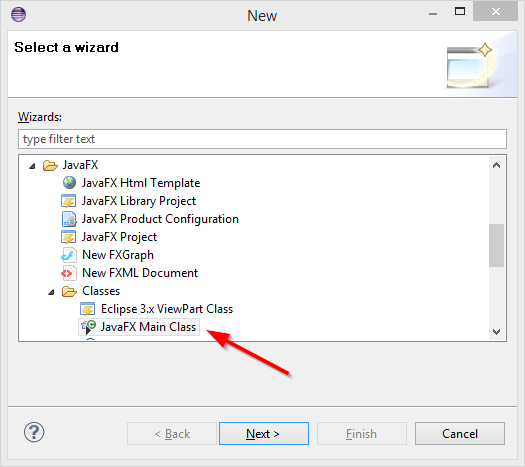The height and width of the screenshot is (467, 525).
Task: Select Eclipse 3.x ViewPart Class entry
Action: [167, 309]
